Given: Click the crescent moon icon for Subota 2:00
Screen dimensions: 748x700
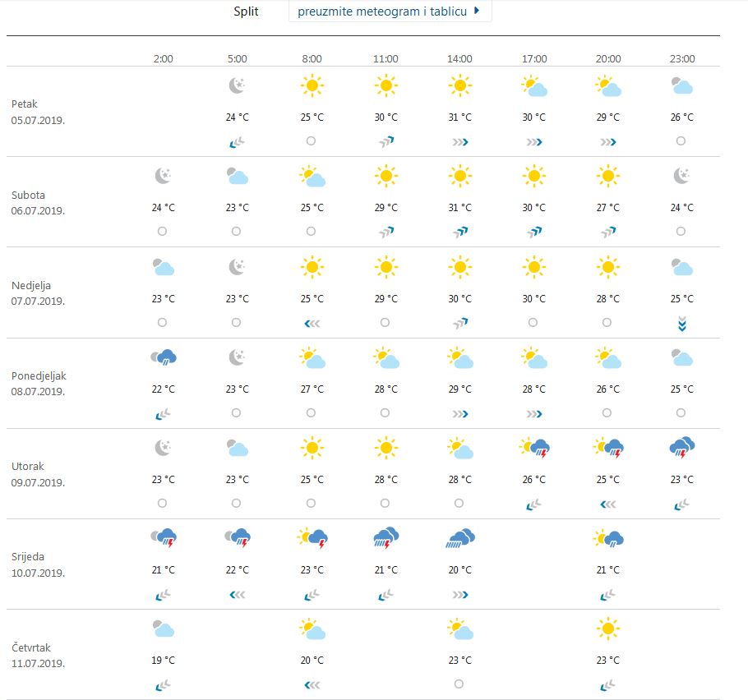Looking at the screenshot, I should (x=163, y=177).
